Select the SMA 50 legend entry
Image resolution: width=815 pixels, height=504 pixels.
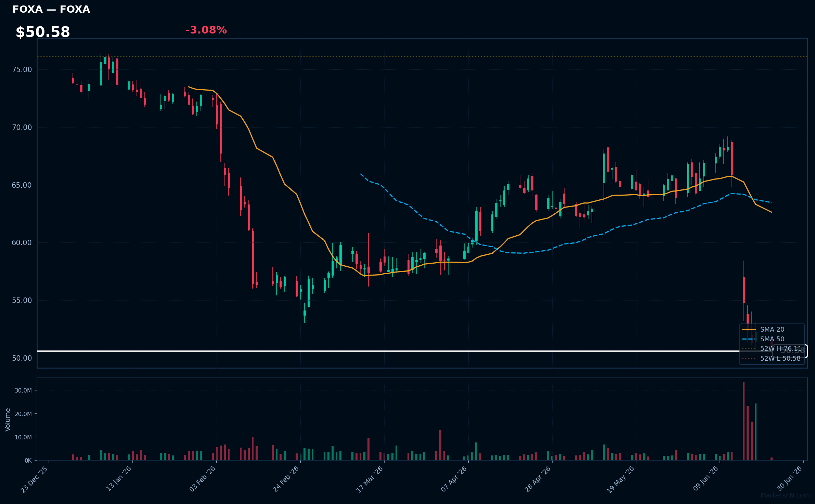pos(763,339)
